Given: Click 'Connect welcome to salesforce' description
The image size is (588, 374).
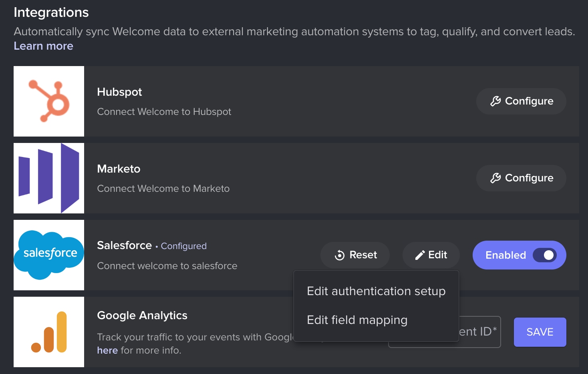Looking at the screenshot, I should click(x=167, y=266).
